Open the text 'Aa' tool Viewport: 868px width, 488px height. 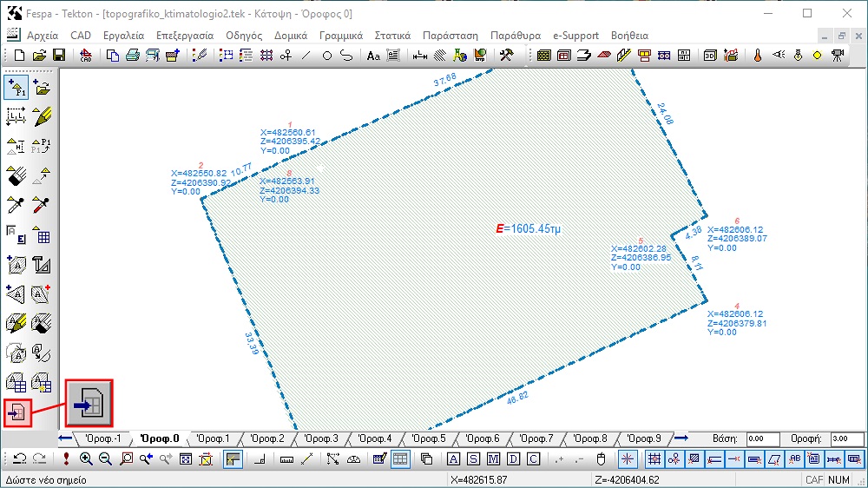[373, 56]
